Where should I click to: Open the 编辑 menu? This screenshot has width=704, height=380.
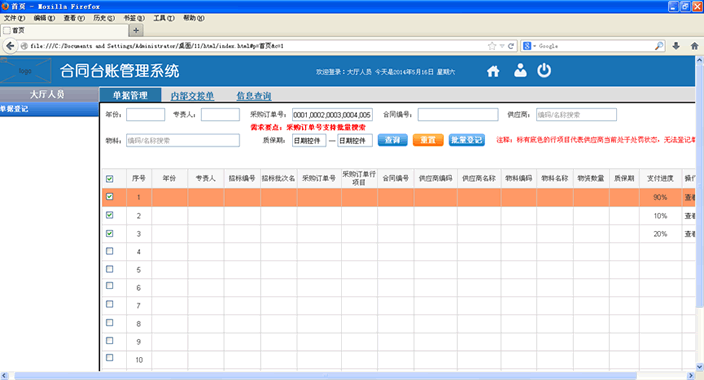tap(44, 18)
